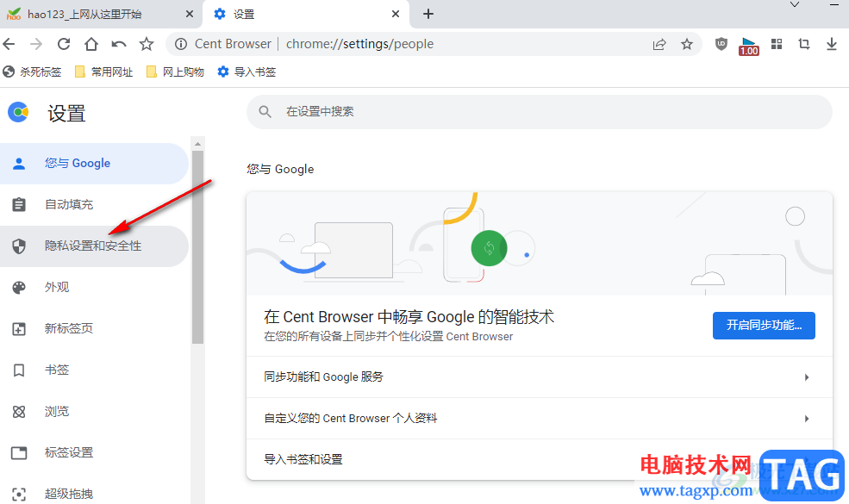The height and width of the screenshot is (504, 849).
Task: Click the 自动填充 clipboard icon
Action: (x=19, y=205)
